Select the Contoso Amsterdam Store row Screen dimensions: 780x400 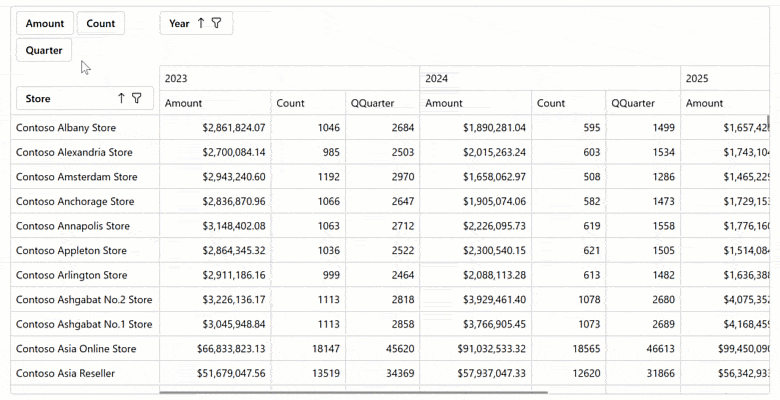click(x=85, y=177)
